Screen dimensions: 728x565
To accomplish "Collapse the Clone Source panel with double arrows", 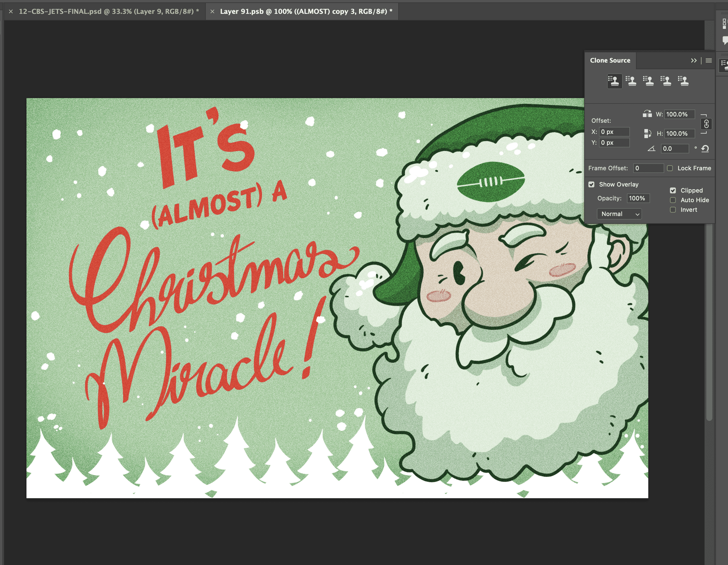I will pyautogui.click(x=694, y=60).
